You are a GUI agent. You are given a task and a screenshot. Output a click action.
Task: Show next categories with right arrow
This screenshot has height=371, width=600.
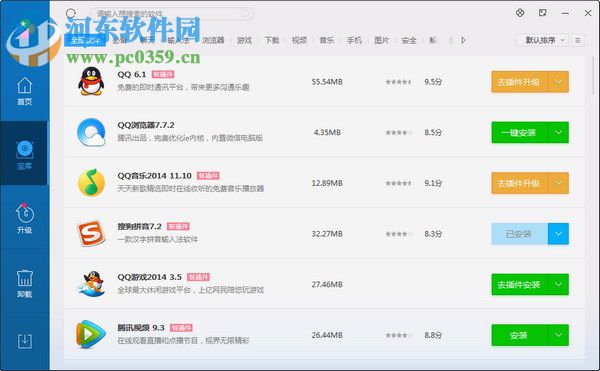[x=463, y=40]
